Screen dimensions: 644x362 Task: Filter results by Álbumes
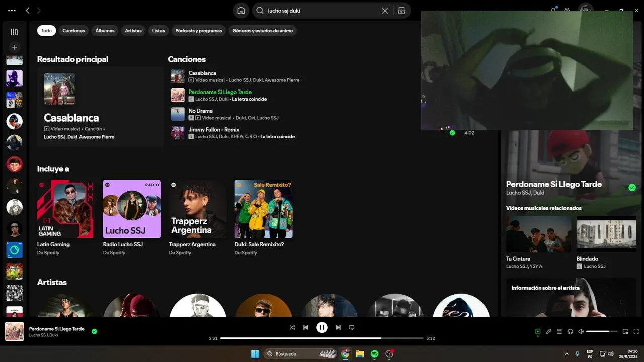tap(105, 31)
